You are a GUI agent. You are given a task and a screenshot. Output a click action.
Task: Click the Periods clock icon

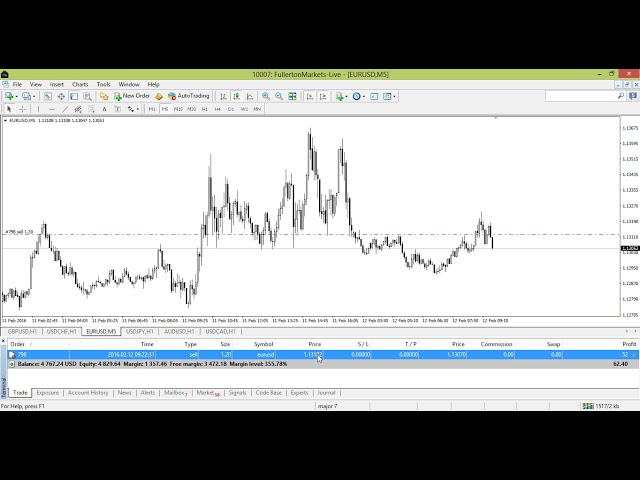point(357,96)
